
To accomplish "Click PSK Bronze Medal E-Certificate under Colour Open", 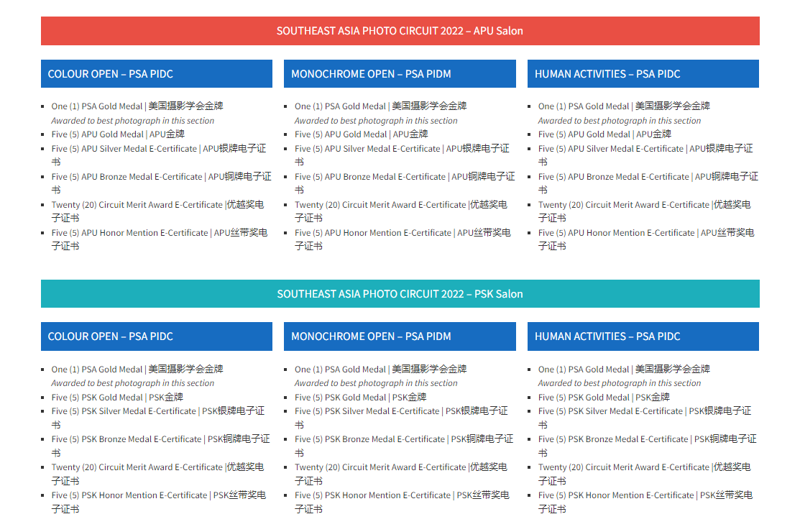I will pos(161,446).
